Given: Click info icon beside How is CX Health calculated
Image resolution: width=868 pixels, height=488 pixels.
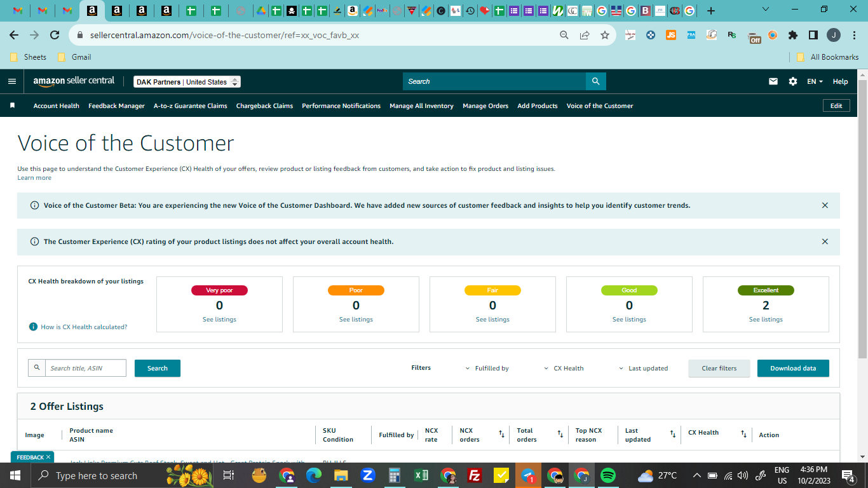Looking at the screenshot, I should pyautogui.click(x=33, y=327).
